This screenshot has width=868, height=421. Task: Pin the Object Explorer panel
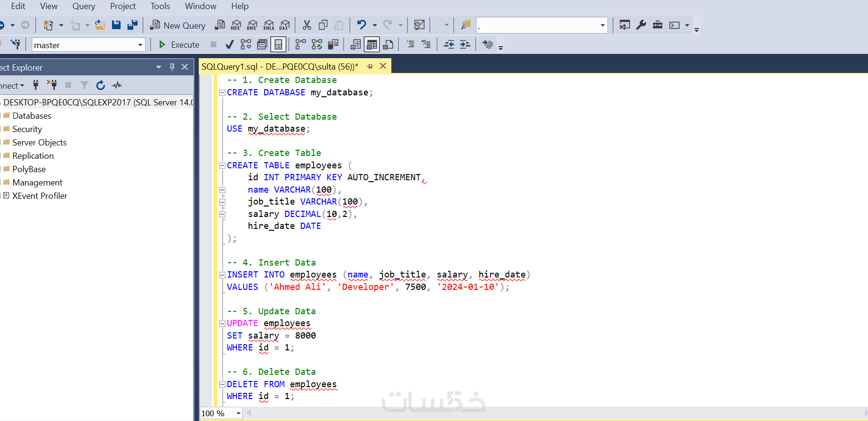[172, 67]
